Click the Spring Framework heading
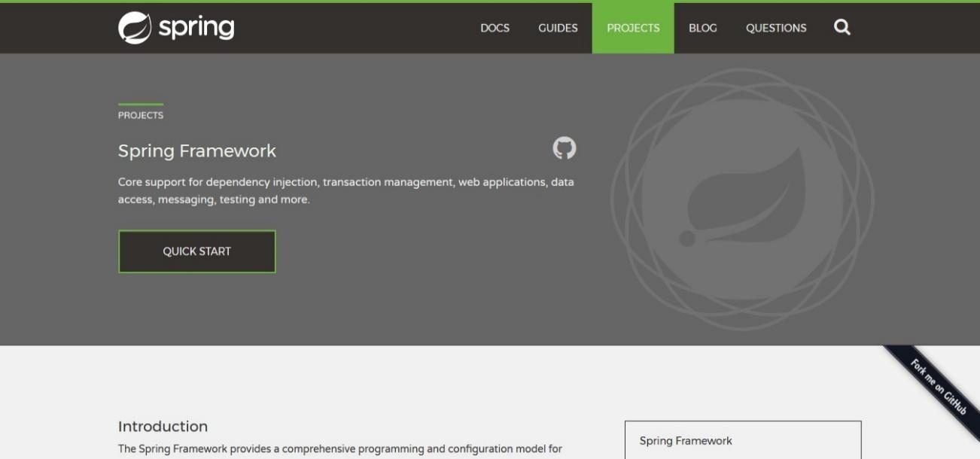Viewport: 980px width, 459px height. tap(197, 150)
